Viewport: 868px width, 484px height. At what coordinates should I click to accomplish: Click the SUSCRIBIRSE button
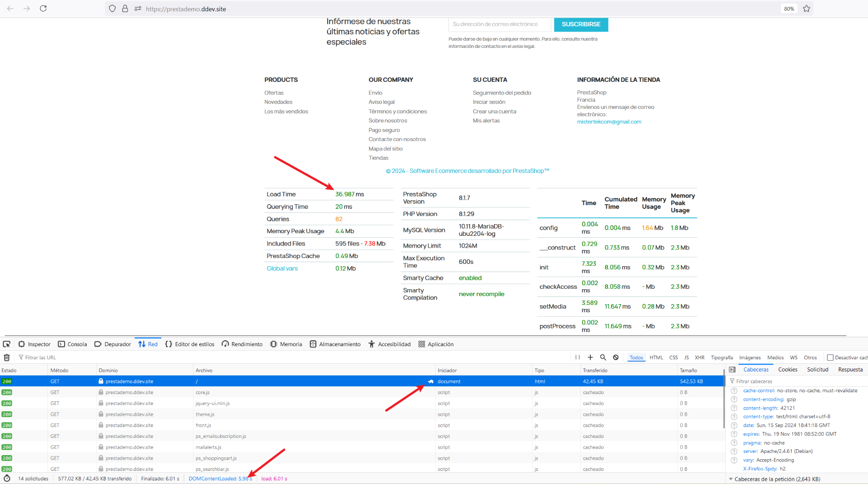pos(581,24)
